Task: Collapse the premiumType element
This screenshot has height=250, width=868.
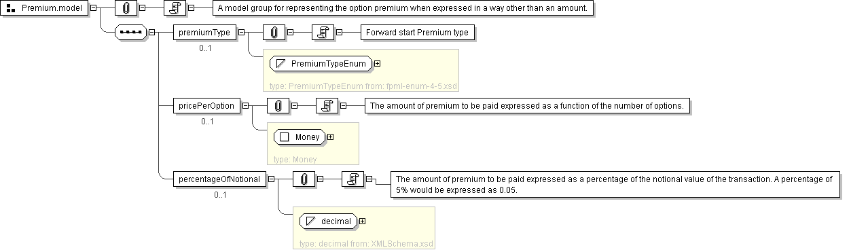Action: [x=241, y=32]
